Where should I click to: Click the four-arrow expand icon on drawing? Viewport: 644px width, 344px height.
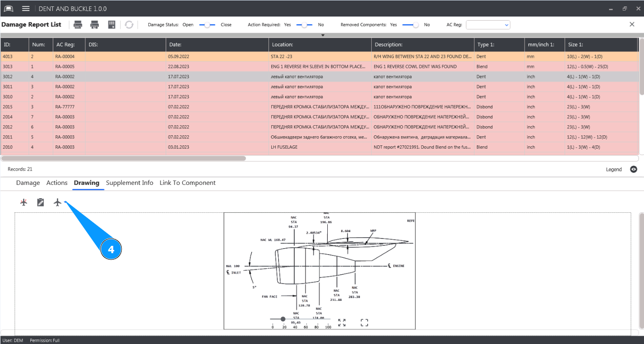tap(342, 323)
